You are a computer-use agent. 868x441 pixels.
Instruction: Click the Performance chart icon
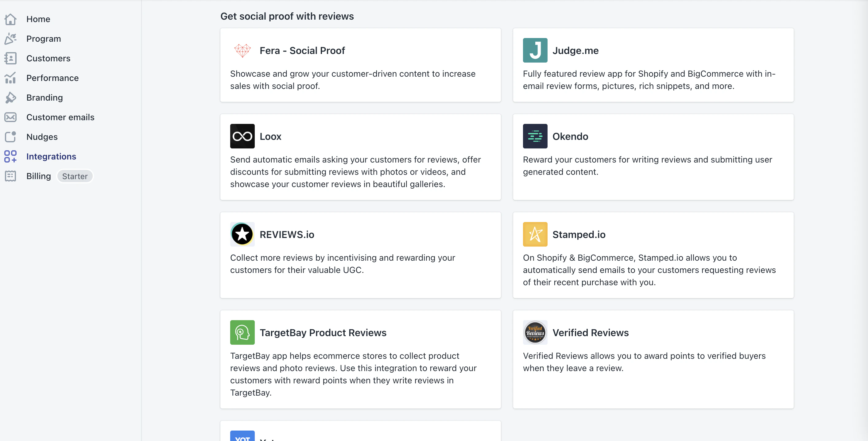tap(10, 78)
